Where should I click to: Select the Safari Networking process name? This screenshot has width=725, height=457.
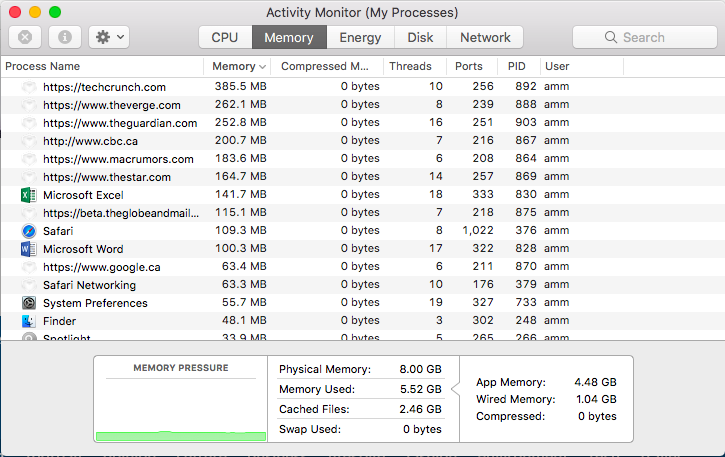(x=90, y=285)
